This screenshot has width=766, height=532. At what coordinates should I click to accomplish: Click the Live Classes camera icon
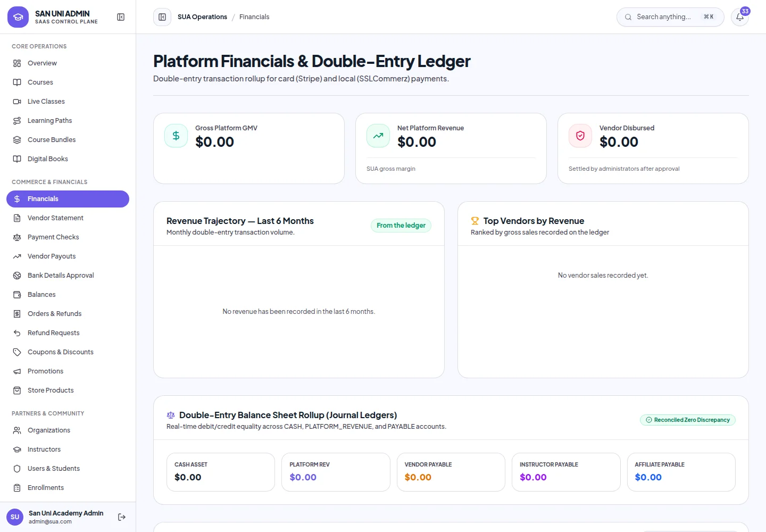(17, 102)
